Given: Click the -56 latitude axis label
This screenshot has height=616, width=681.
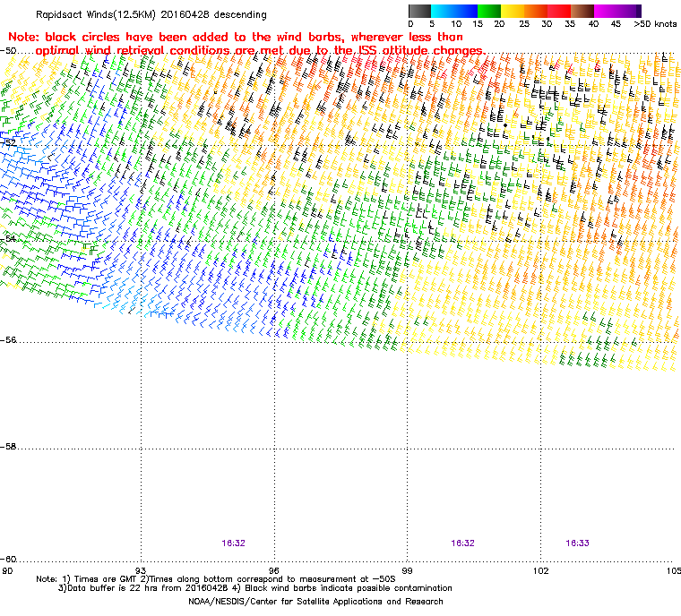Looking at the screenshot, I should tap(9, 340).
